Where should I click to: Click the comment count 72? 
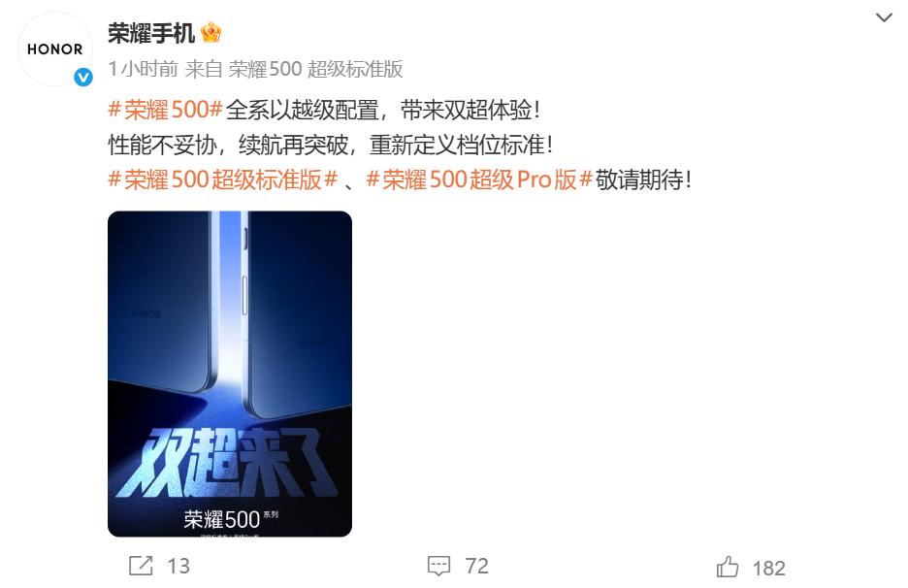tap(476, 566)
